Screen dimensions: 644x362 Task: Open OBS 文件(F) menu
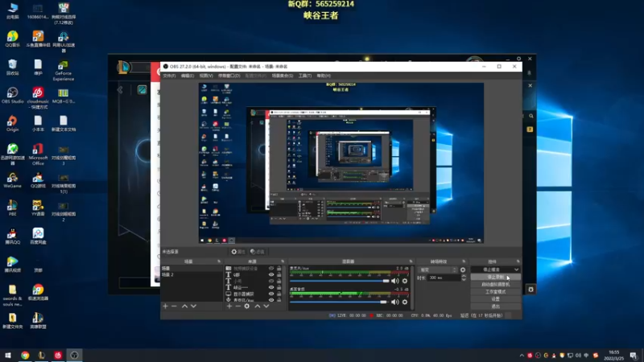click(x=169, y=76)
